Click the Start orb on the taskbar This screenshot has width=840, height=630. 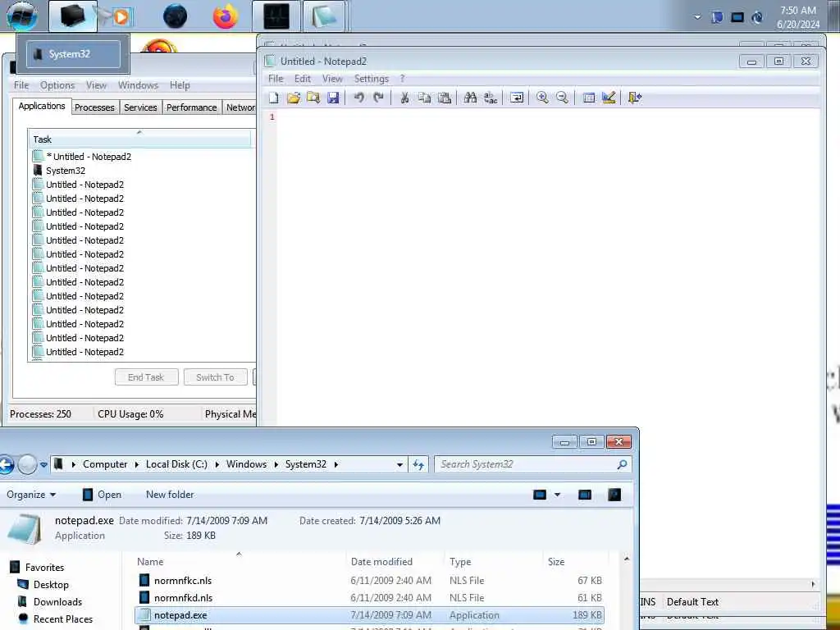22,16
